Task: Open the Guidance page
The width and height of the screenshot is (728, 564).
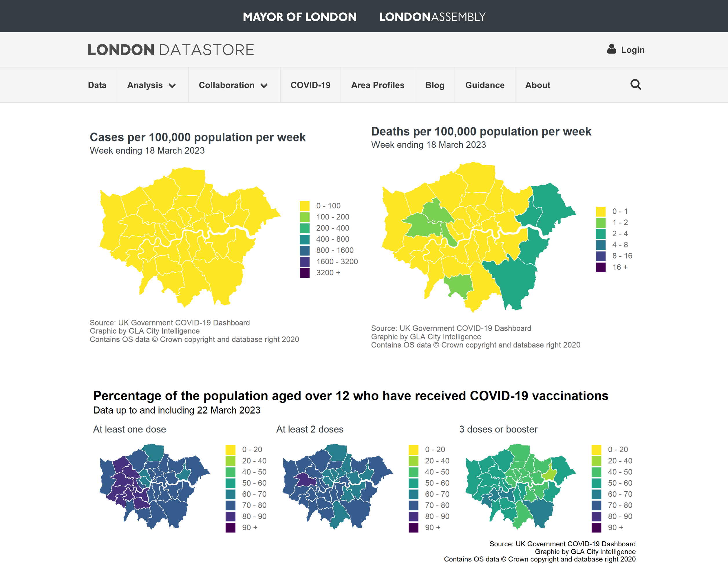Action: (485, 85)
